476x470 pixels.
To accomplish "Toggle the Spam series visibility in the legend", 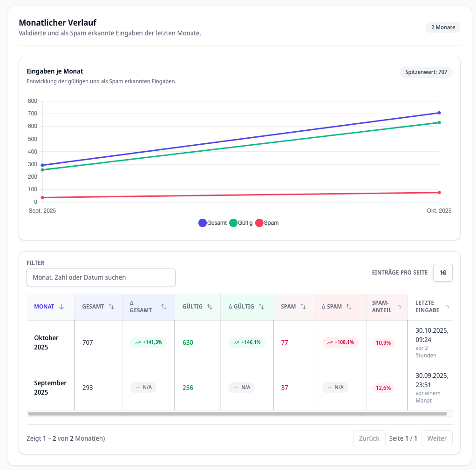I will [x=259, y=223].
